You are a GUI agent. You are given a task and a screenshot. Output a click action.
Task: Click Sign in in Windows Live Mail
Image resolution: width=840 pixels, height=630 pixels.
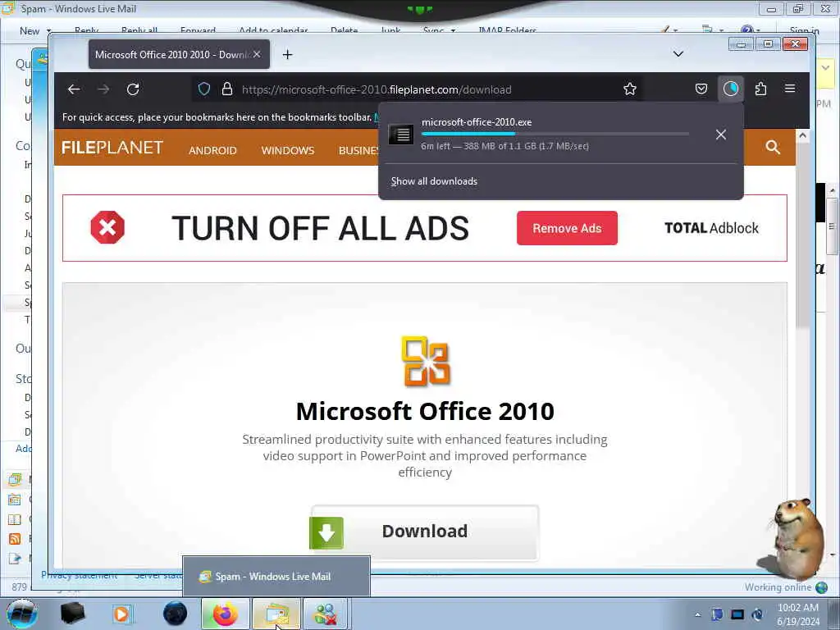pos(804,30)
